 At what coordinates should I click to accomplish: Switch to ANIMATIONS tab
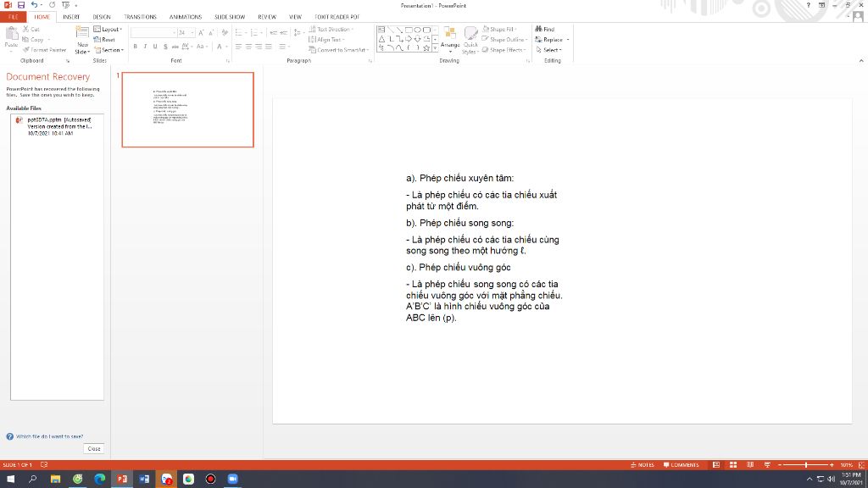tap(186, 17)
